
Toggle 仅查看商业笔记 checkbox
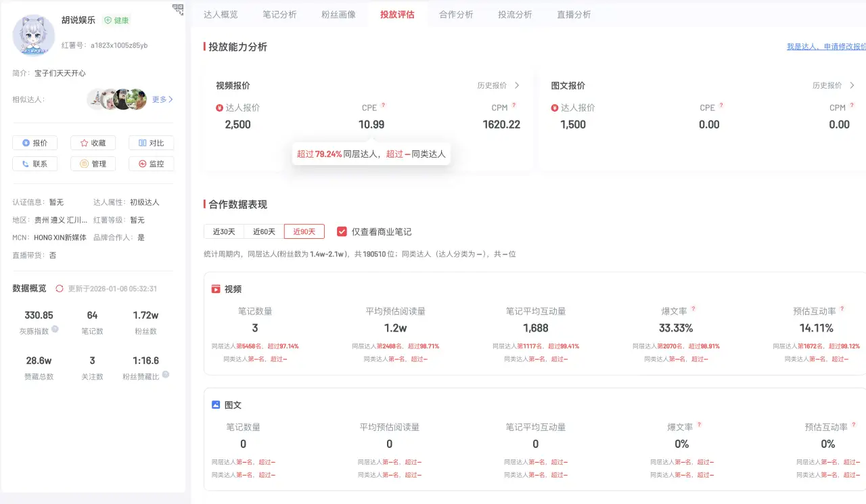pyautogui.click(x=342, y=231)
